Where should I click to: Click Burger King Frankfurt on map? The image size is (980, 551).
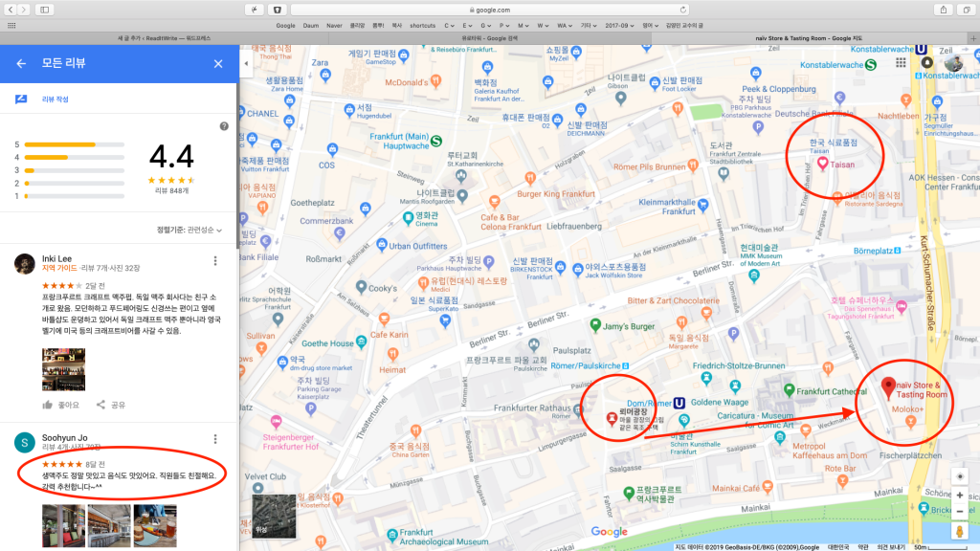click(x=556, y=193)
